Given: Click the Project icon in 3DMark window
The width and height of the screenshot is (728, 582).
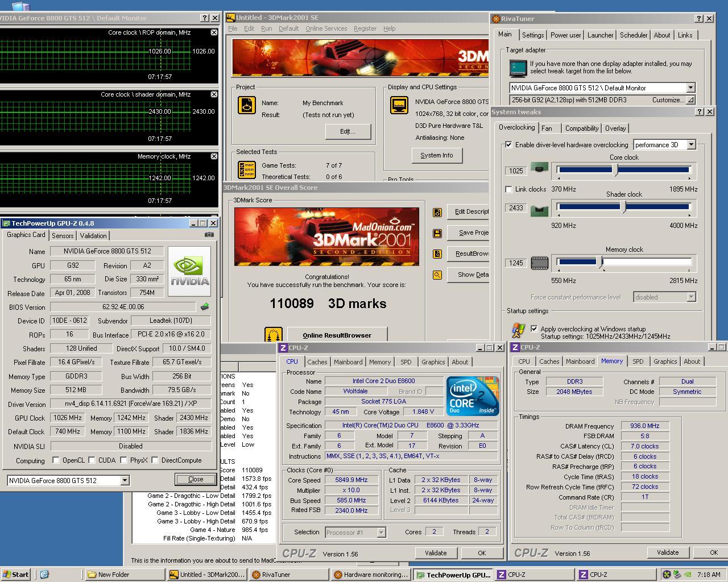Looking at the screenshot, I should click(x=246, y=105).
